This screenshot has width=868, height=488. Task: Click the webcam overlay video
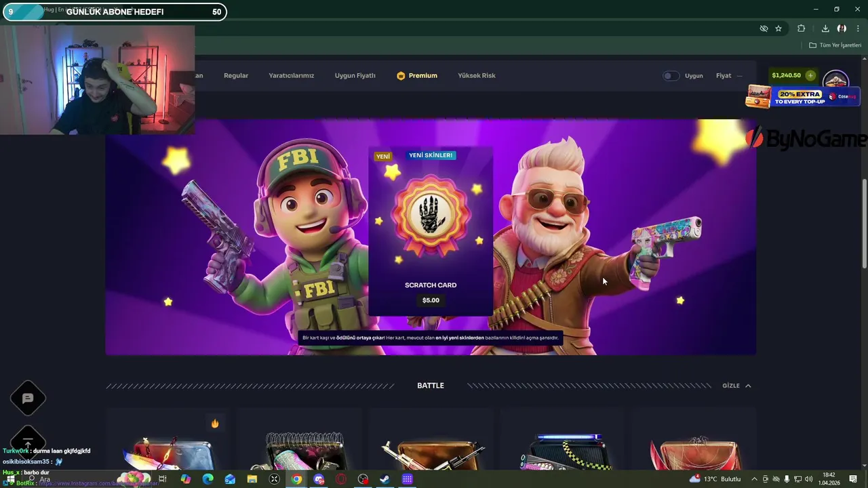(98, 80)
